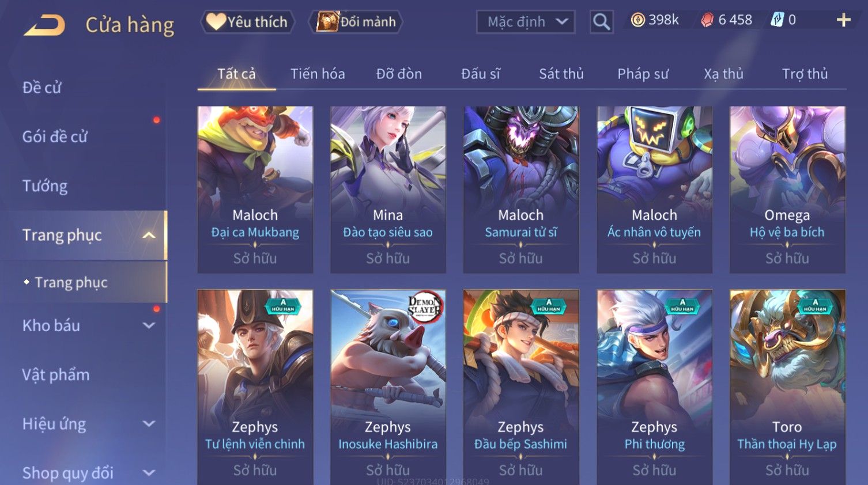Select Mina Đào tạo siêu sao skin
The width and height of the screenshot is (868, 485).
[388, 190]
